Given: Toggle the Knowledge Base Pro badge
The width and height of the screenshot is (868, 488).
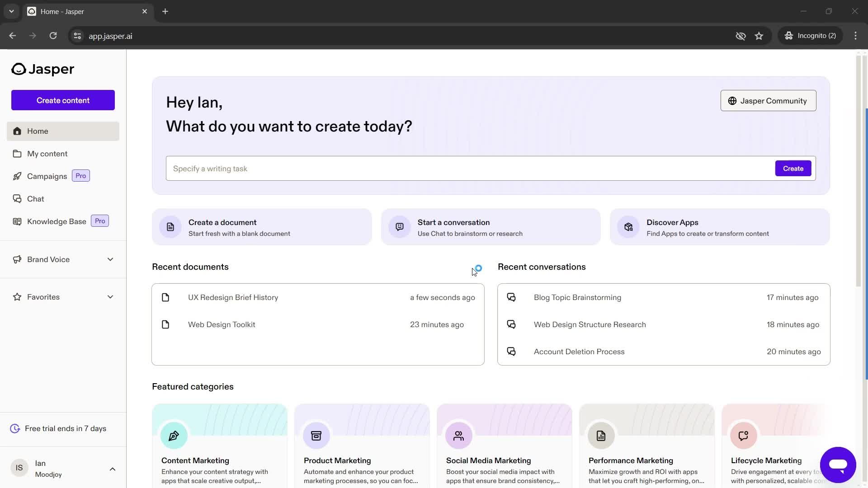Looking at the screenshot, I should [99, 221].
